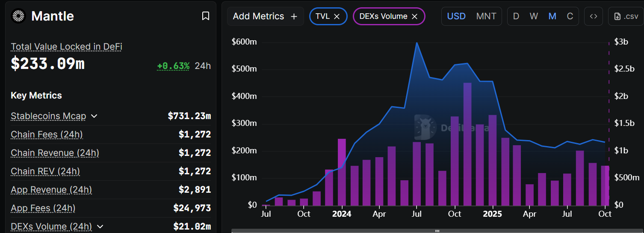Remove the TVL metric chip

pos(337,16)
